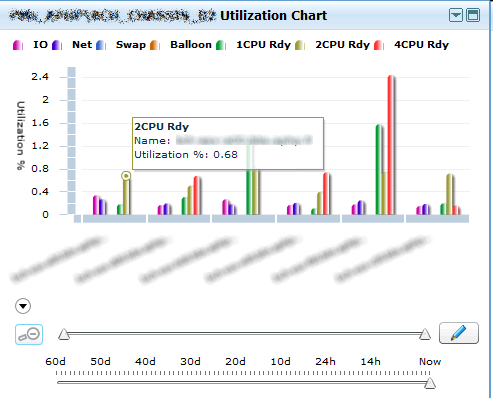Viewport: 493px width, 398px height.
Task: Select the 50d mark on the timeline
Action: (100, 362)
